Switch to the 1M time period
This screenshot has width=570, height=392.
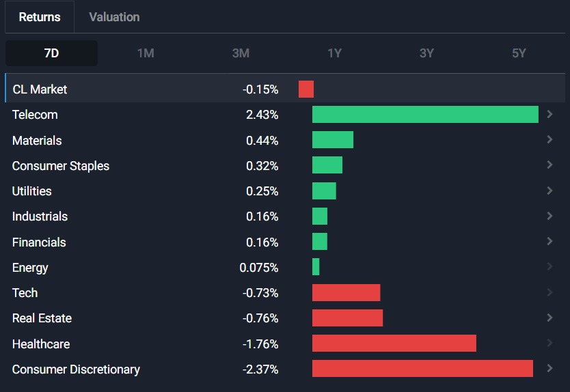146,53
